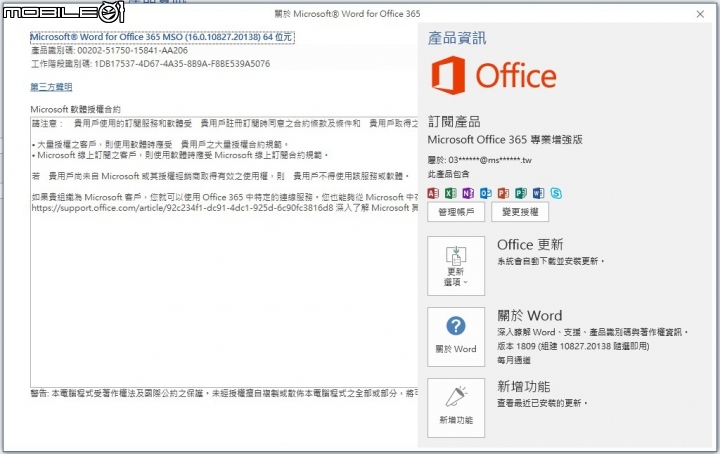This screenshot has height=454, width=720.
Task: Click the PowerPoint app icon
Action: pos(503,193)
